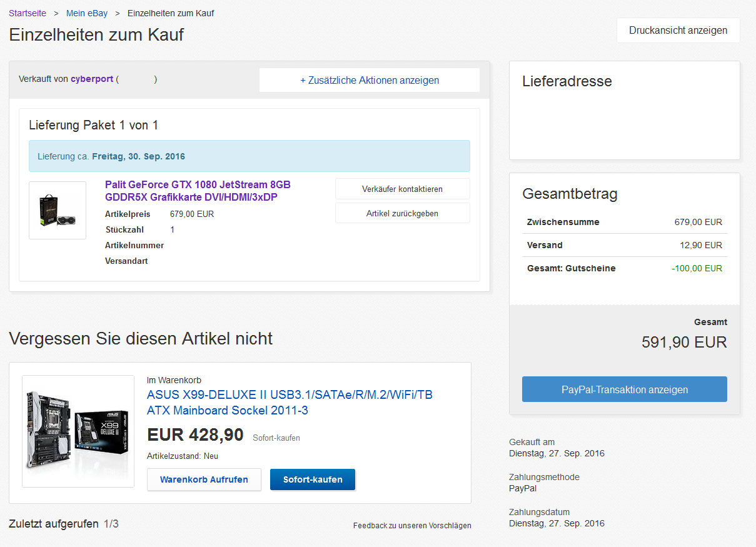This screenshot has height=547, width=756.
Task: Click Verkäufer kontaktieren button
Action: coord(403,189)
